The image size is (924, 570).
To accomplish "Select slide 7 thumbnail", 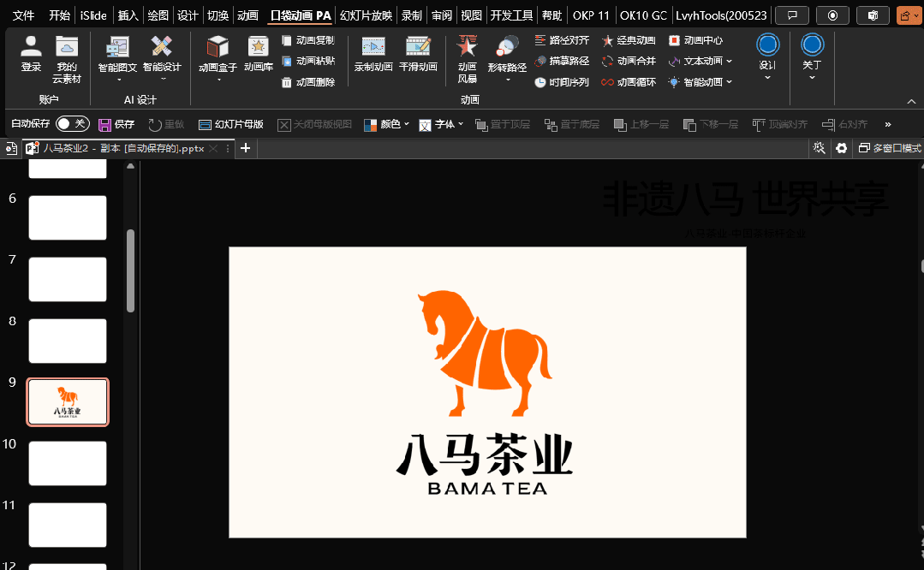I will 68,279.
